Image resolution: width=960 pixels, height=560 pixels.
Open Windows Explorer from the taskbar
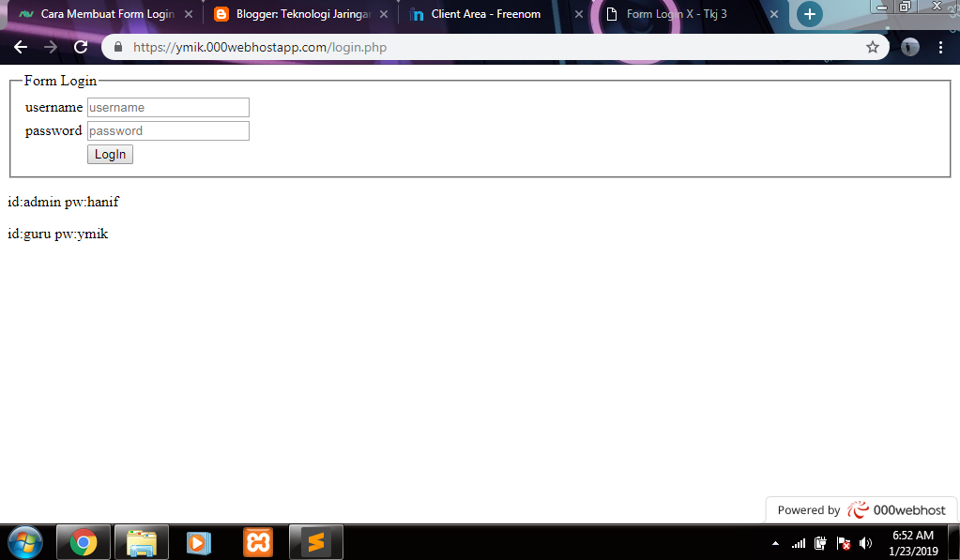(141, 542)
